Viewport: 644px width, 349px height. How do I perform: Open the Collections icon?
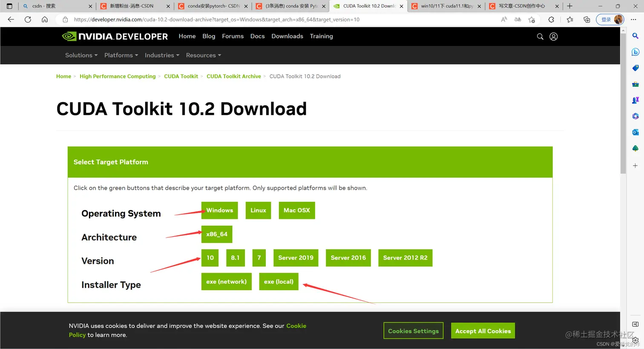tap(586, 20)
